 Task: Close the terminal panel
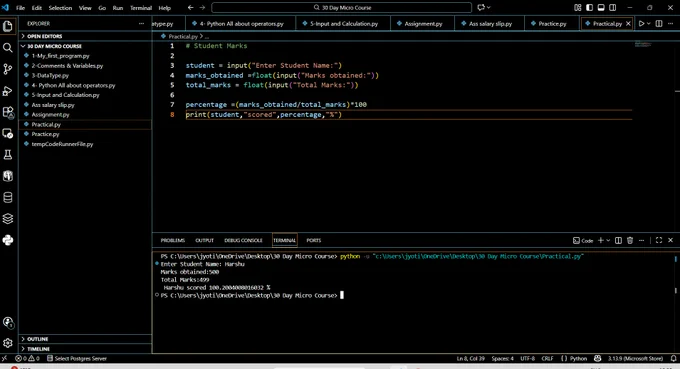tap(670, 240)
